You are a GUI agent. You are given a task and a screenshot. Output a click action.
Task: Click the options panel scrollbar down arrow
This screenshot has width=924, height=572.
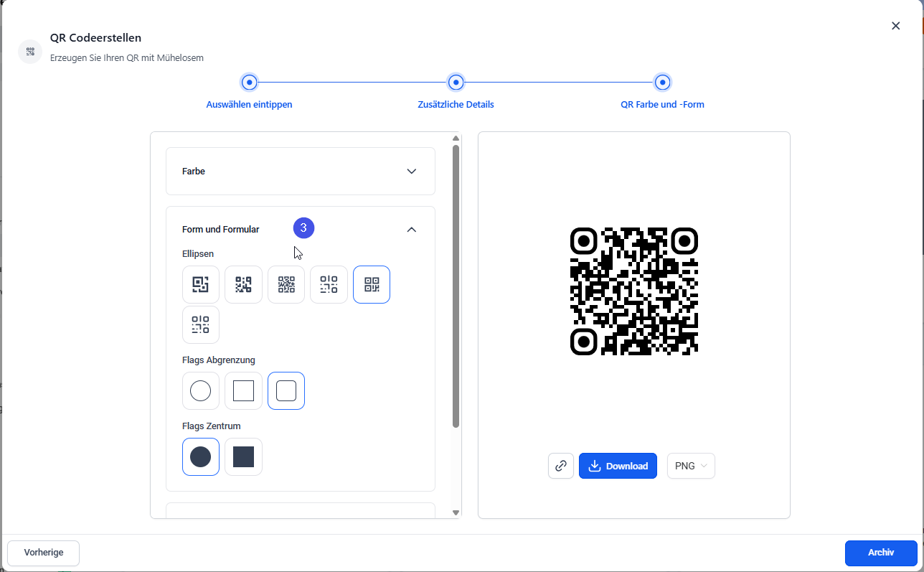coord(456,512)
